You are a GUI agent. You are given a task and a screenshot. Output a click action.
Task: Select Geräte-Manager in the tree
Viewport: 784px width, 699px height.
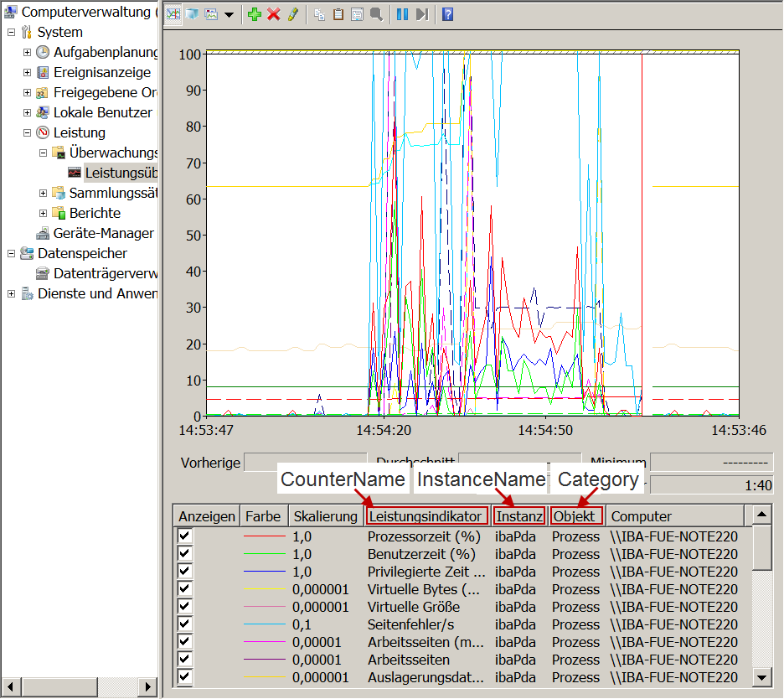coord(103,233)
